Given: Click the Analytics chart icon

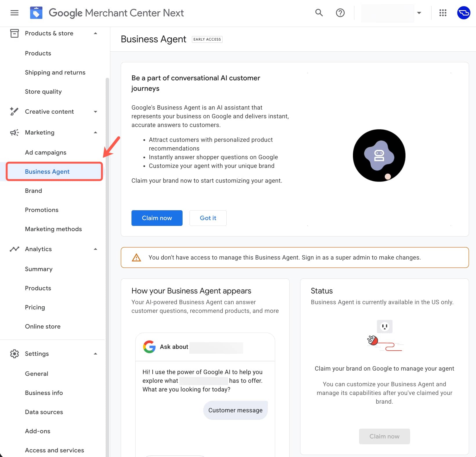Looking at the screenshot, I should pos(14,249).
